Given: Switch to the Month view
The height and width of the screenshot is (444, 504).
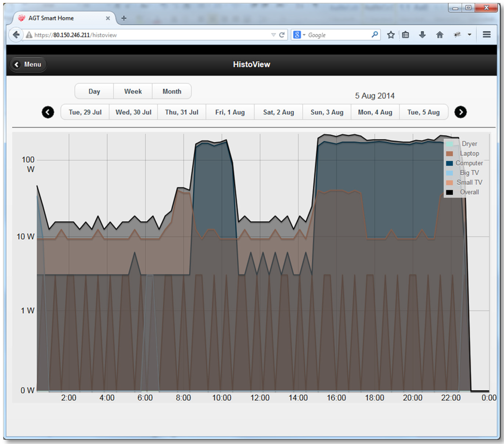Looking at the screenshot, I should pyautogui.click(x=172, y=91).
